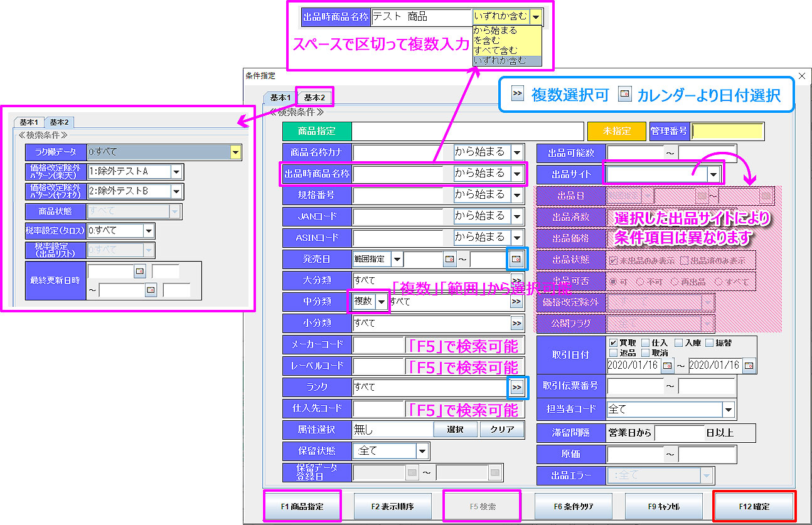Viewport: 812px width, 525px height.
Task: Open calendar for 発売日 end date
Action: tap(516, 258)
